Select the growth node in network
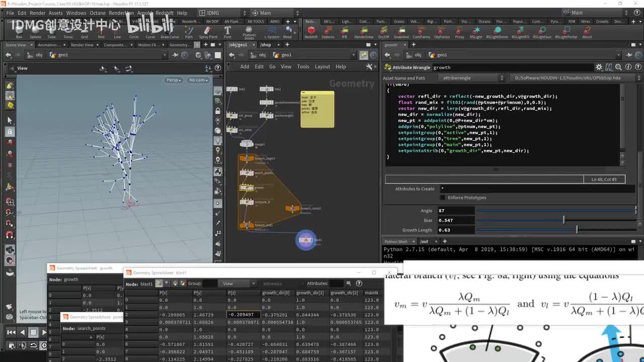644x362 pixels. [247, 188]
